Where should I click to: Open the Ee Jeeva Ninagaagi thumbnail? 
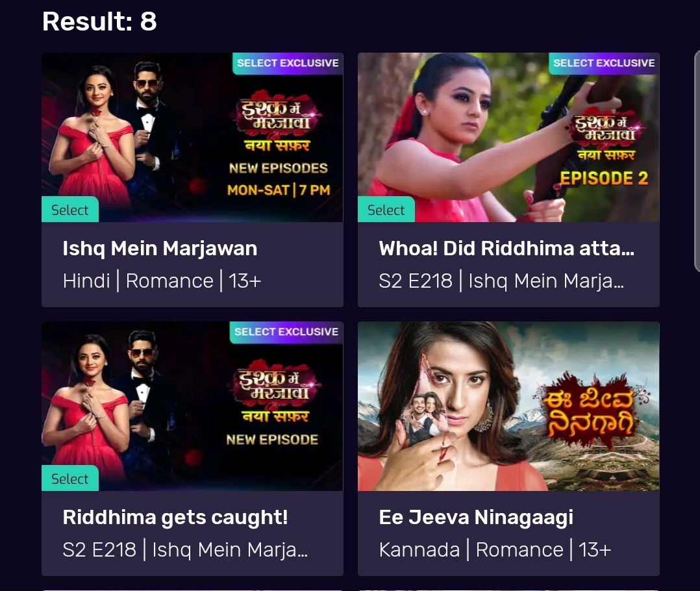pos(508,406)
